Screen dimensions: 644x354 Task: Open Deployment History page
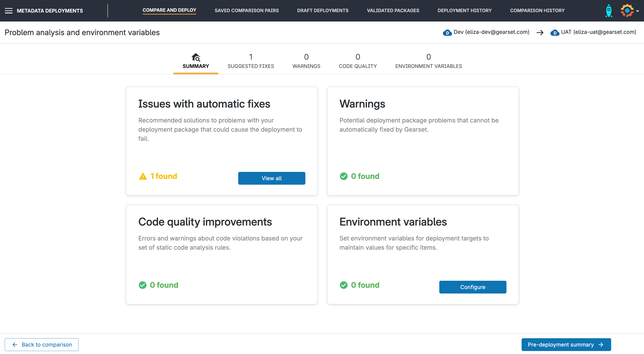pos(464,10)
